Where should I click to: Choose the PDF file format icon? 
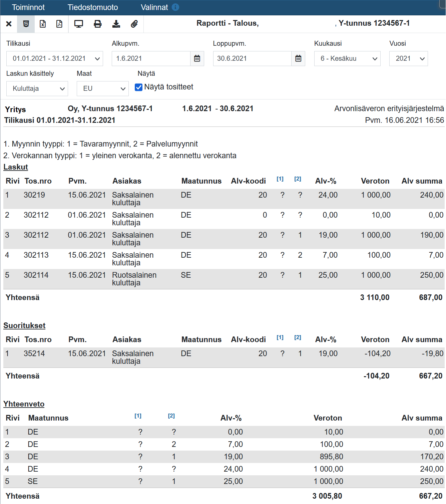tap(59, 24)
